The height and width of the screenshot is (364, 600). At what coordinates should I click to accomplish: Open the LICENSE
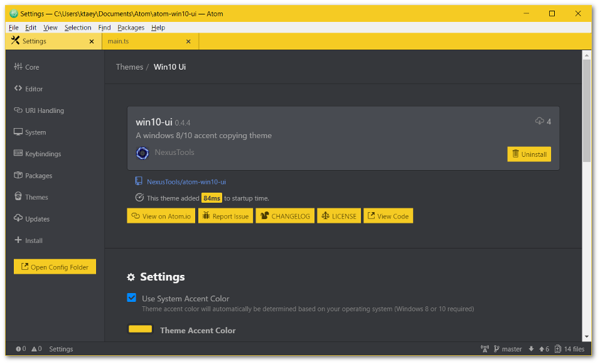[339, 216]
